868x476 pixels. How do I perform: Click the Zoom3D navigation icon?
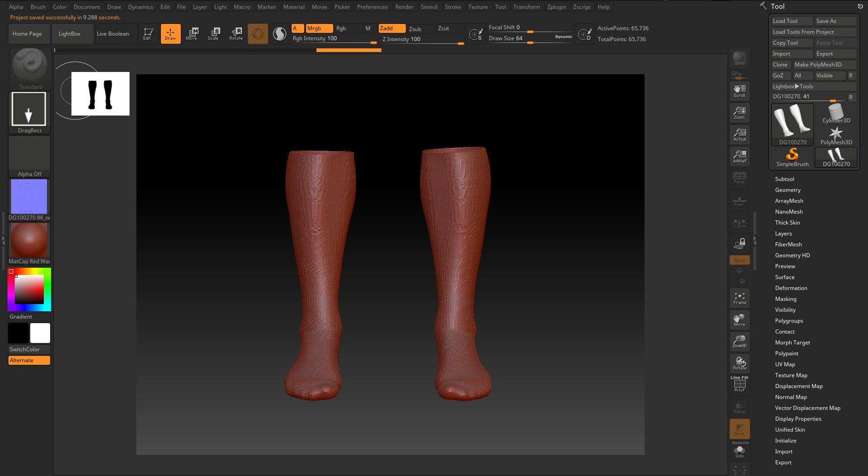click(x=740, y=342)
